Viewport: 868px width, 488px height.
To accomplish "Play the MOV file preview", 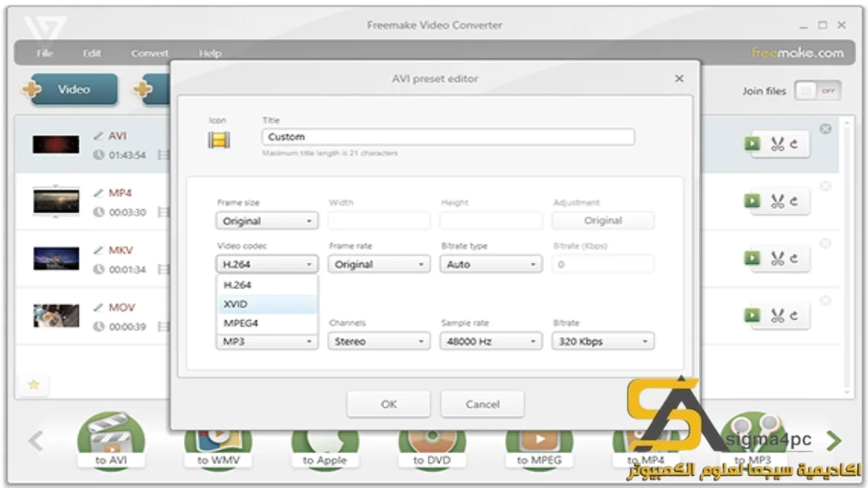I will 752,315.
